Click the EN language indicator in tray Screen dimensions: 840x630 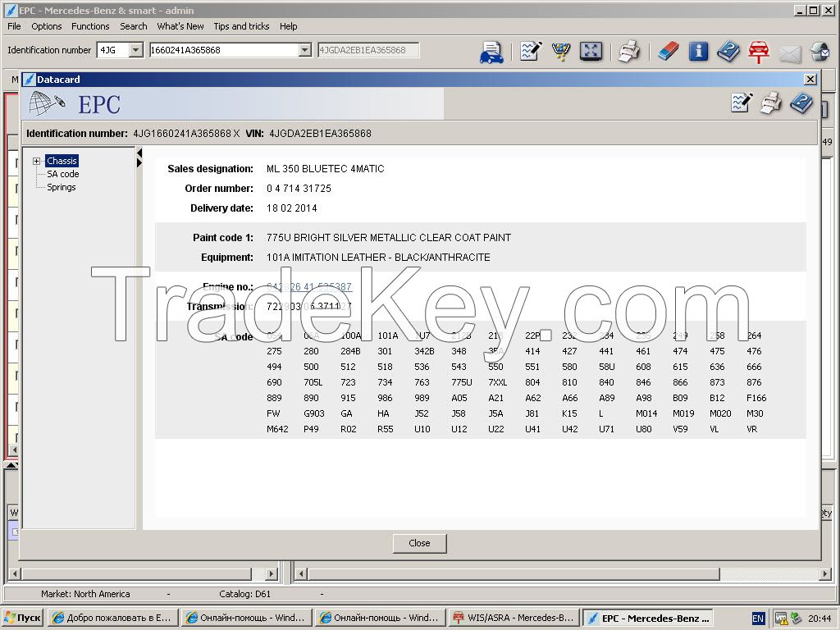(758, 619)
